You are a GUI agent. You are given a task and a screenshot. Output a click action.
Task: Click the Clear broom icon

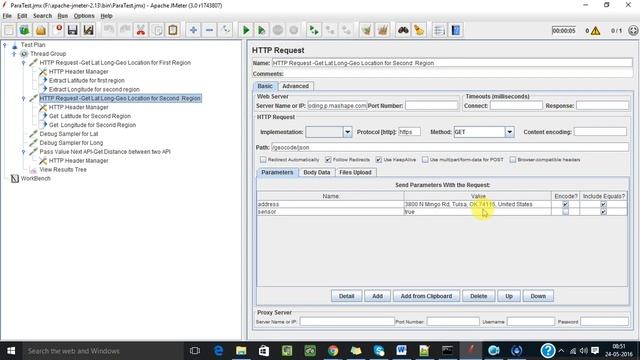367,30
